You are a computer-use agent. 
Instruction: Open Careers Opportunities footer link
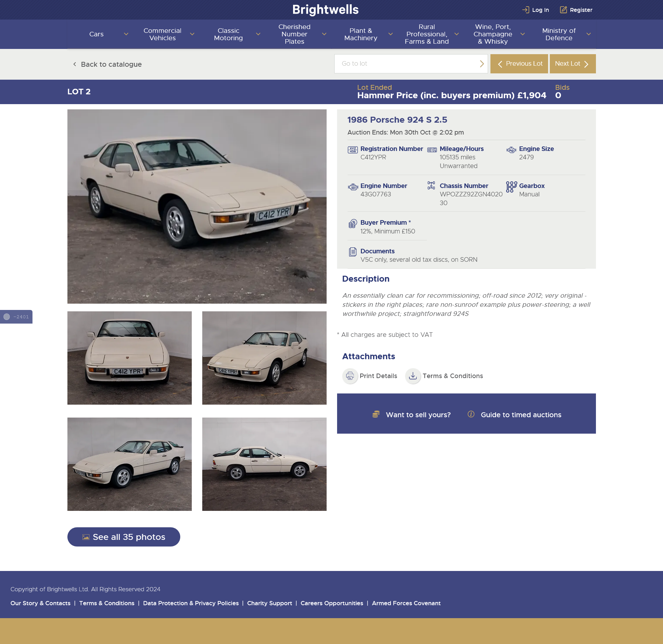[x=332, y=603]
